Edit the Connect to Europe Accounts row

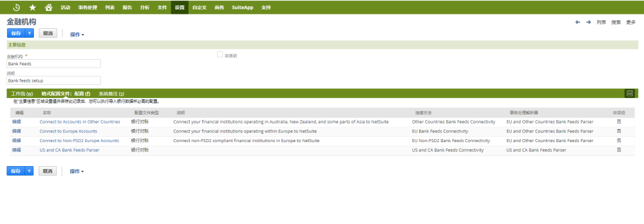pyautogui.click(x=17, y=131)
